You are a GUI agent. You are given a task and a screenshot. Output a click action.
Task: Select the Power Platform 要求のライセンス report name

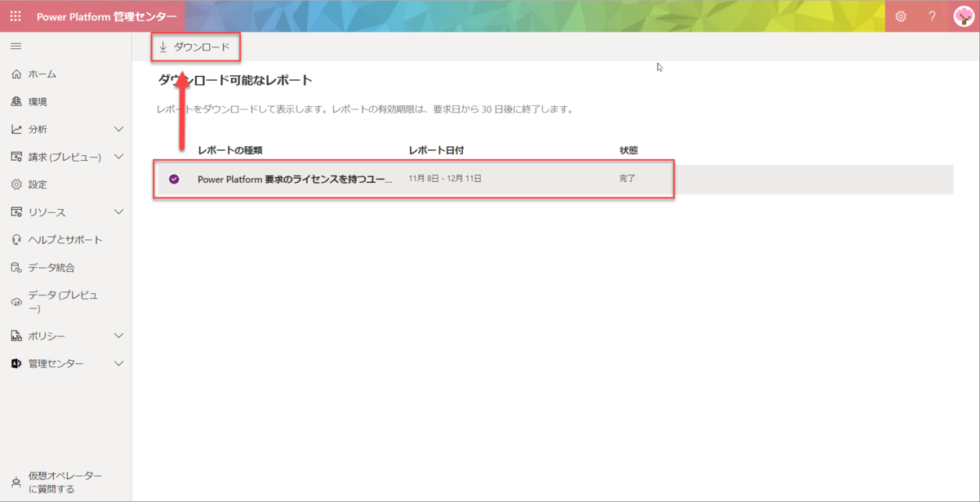295,179
